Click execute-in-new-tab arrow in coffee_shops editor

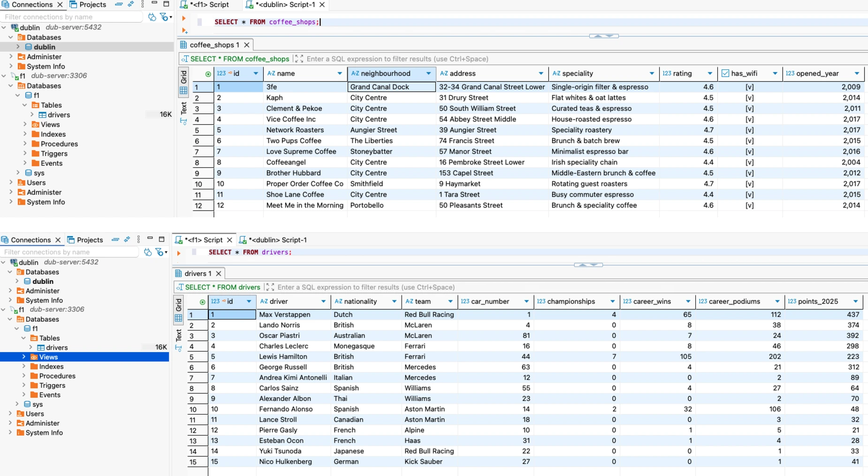point(185,31)
